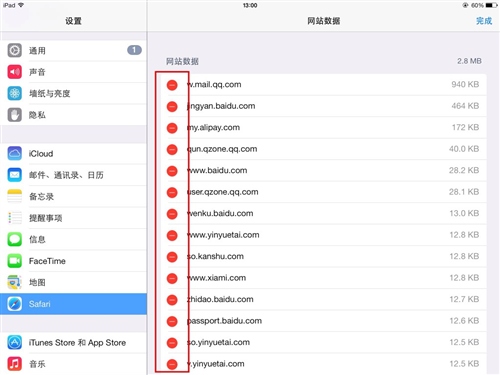The width and height of the screenshot is (500, 375).
Task: Tap the 2.8 MB total size
Action: click(x=469, y=61)
